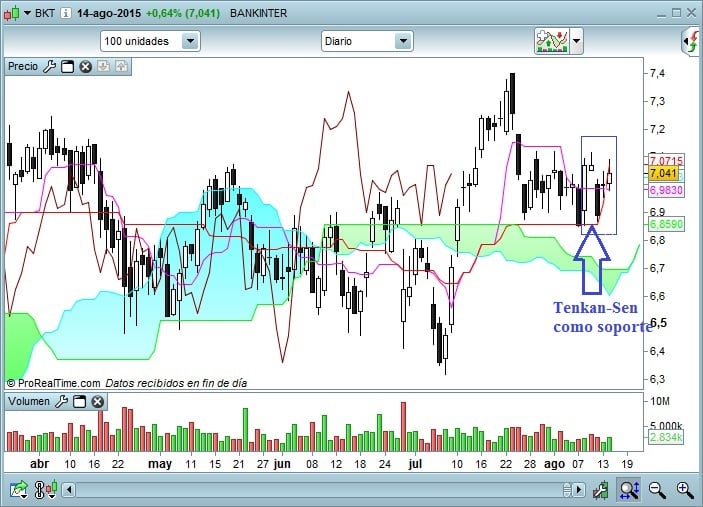Viewport: 703px width, 507px height.
Task: Click the 'Datos recibidos en fin de día' notice
Action: pyautogui.click(x=176, y=383)
